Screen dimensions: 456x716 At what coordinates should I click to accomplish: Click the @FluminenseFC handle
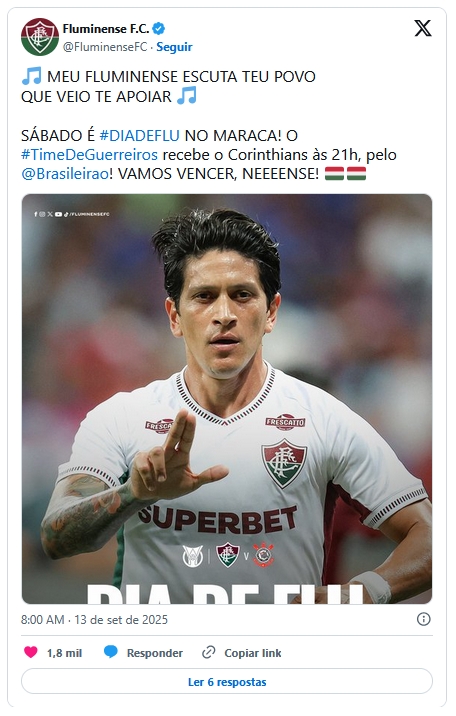click(105, 47)
